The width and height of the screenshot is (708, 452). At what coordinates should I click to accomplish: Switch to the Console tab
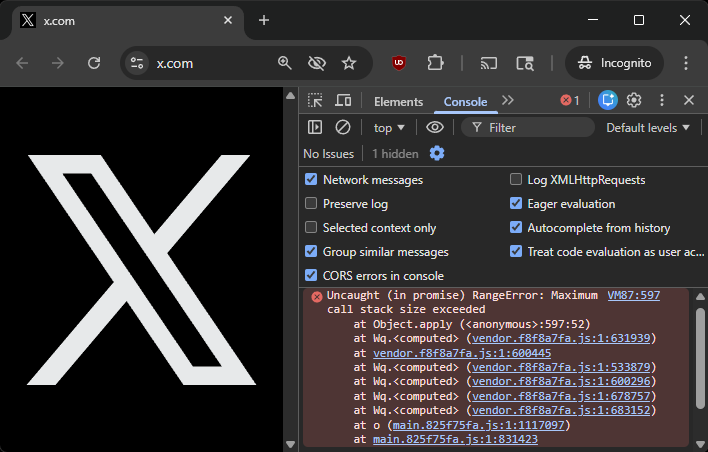pos(466,102)
